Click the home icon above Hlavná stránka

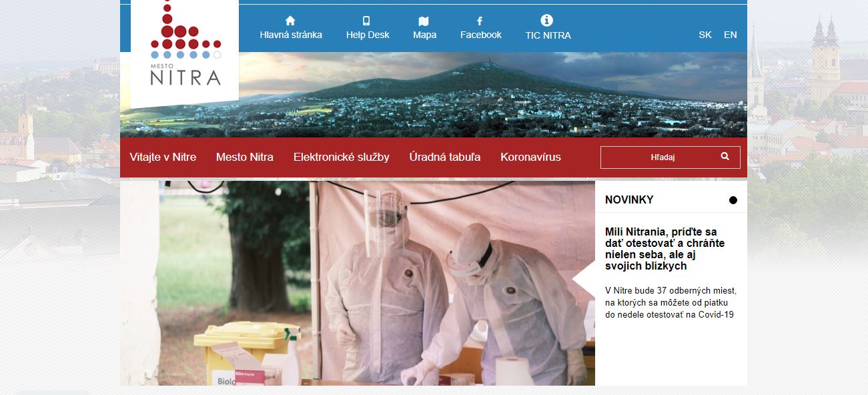(290, 21)
